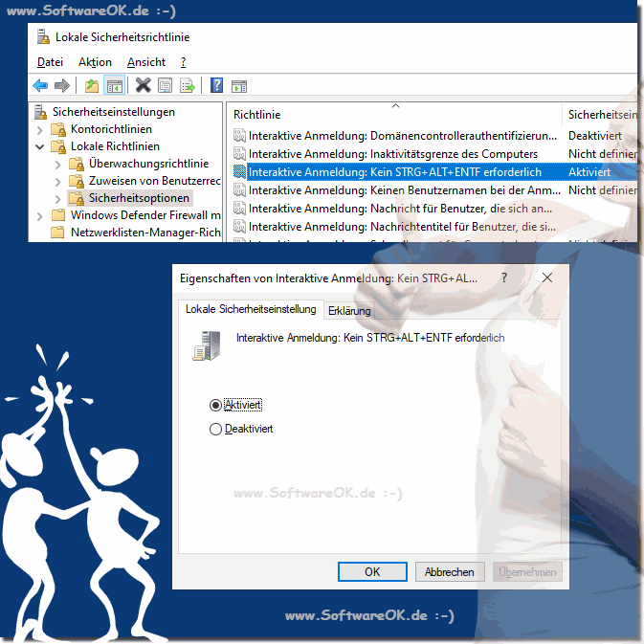Click the up-one-level folder icon
Viewport: 644px width, 644px height.
point(92,86)
